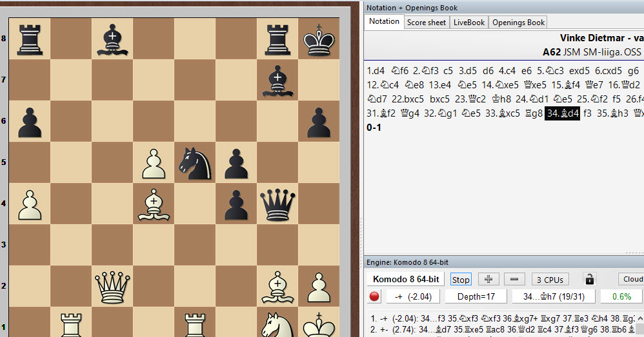Viewport: 644px width, 337px height.
Task: Click the red engine status light
Action: pyautogui.click(x=374, y=296)
